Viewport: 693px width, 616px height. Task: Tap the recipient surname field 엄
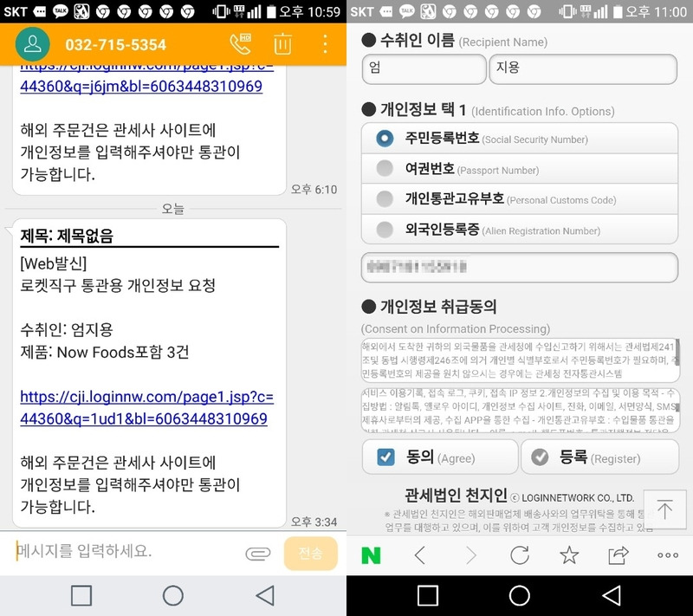(424, 69)
